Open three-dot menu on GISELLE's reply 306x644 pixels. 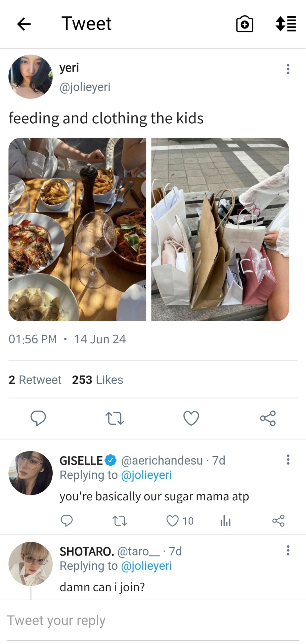(288, 460)
